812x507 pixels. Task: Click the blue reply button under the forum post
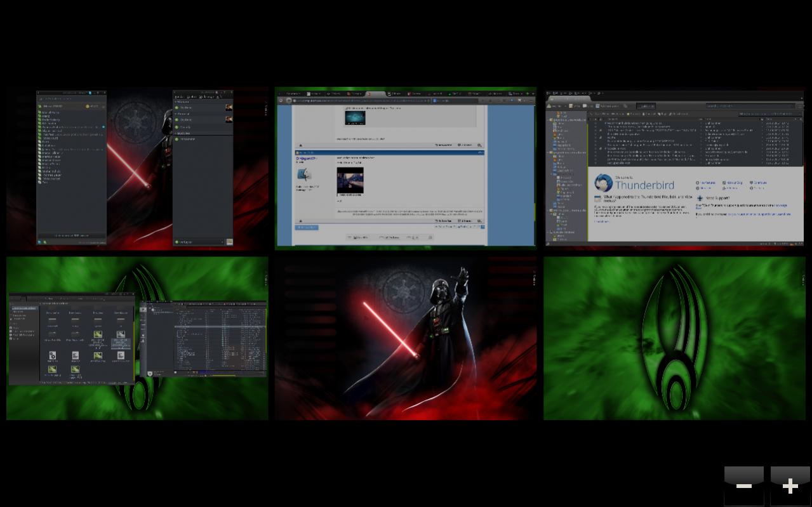[x=307, y=227]
